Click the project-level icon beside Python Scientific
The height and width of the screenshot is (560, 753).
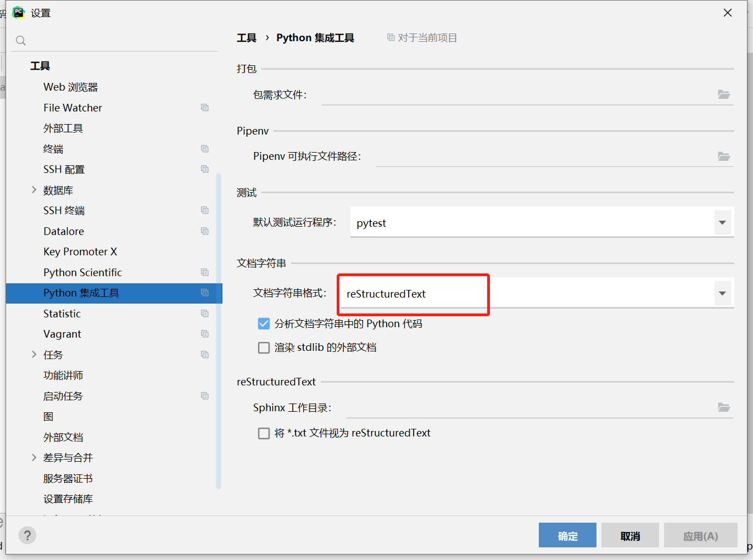click(205, 272)
